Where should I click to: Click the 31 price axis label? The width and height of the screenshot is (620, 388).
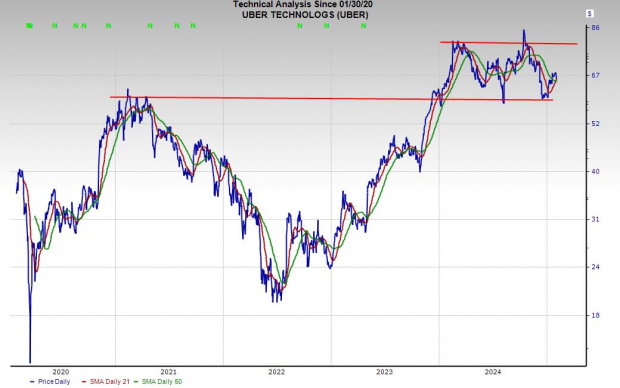595,220
